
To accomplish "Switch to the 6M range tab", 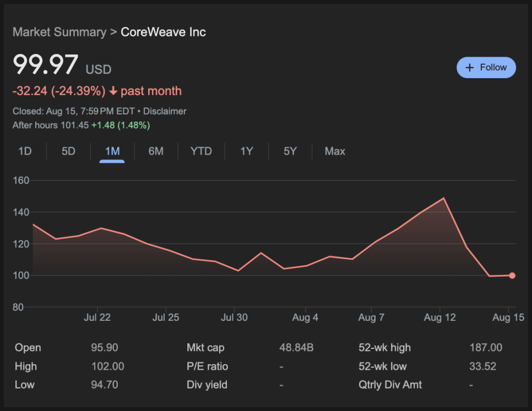I will coord(156,151).
